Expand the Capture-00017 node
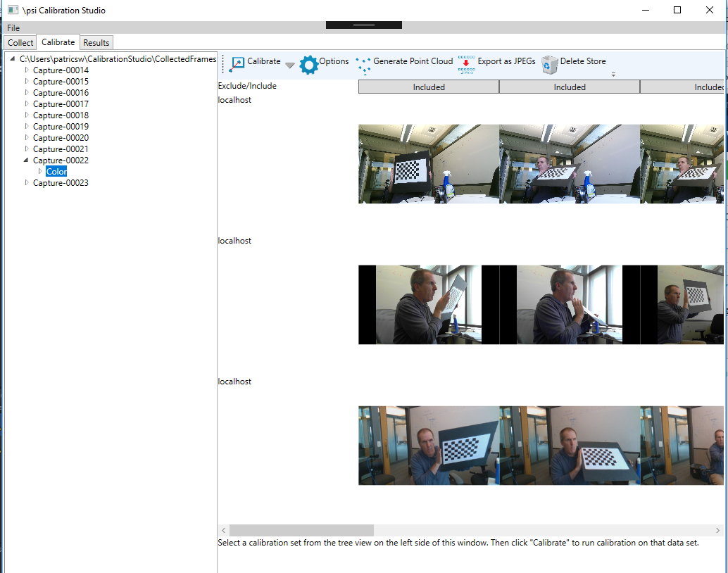Image resolution: width=728 pixels, height=573 pixels. 27,104
